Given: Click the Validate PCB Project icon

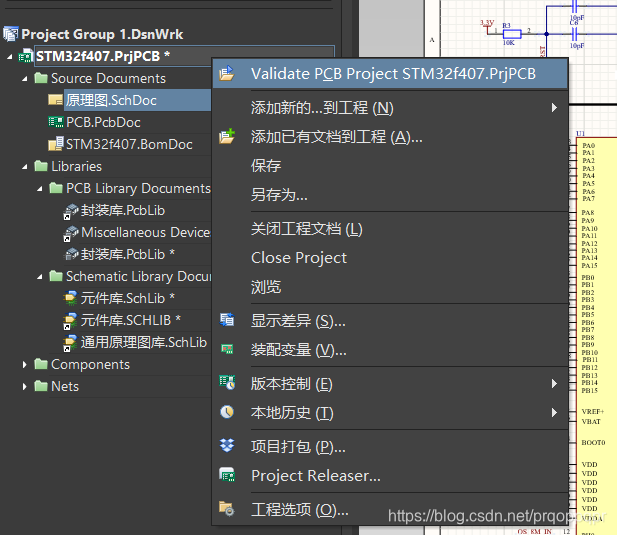Looking at the screenshot, I should click(227, 74).
